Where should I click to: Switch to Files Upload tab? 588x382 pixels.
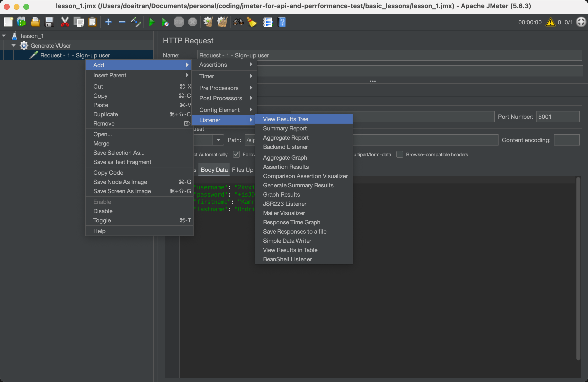(243, 170)
